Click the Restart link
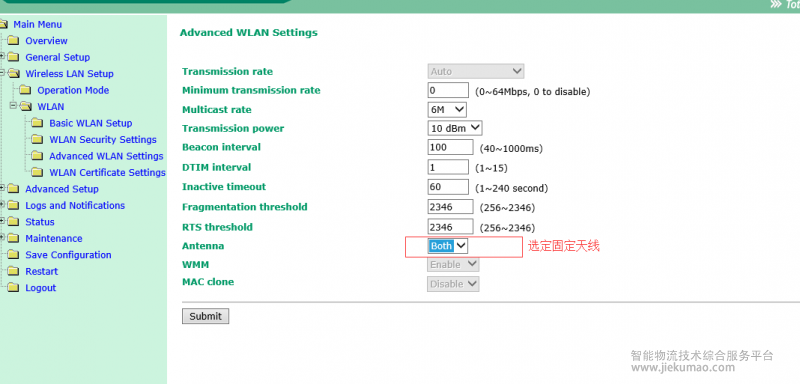800x384 pixels. click(42, 271)
